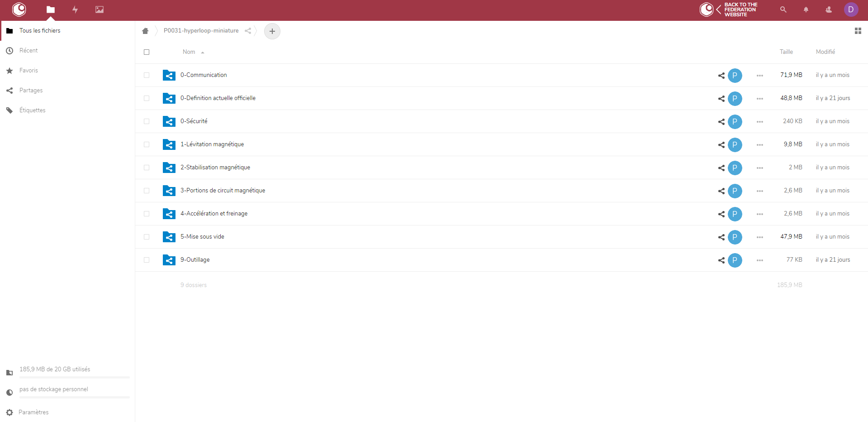Viewport: 868px width, 422px height.
Task: Open the new file plus menu
Action: (x=272, y=31)
